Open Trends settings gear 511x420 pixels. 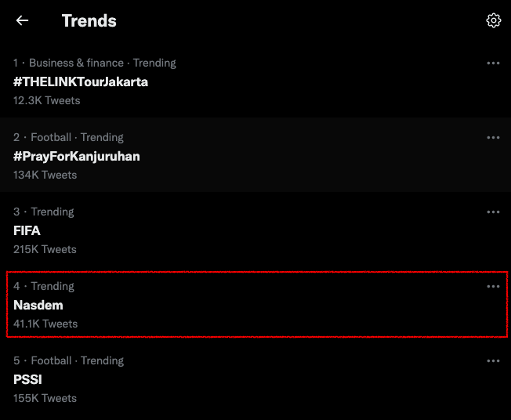(493, 21)
